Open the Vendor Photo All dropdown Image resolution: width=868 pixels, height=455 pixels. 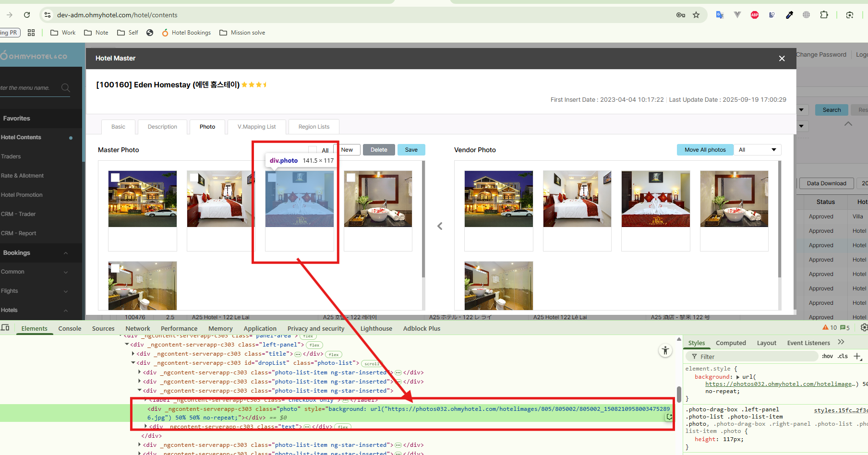tap(758, 150)
